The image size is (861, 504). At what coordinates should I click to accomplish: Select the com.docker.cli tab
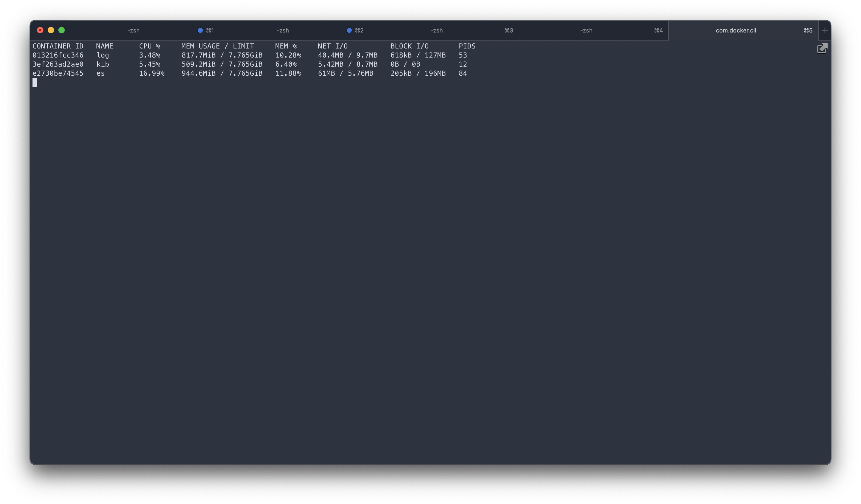[x=736, y=30]
